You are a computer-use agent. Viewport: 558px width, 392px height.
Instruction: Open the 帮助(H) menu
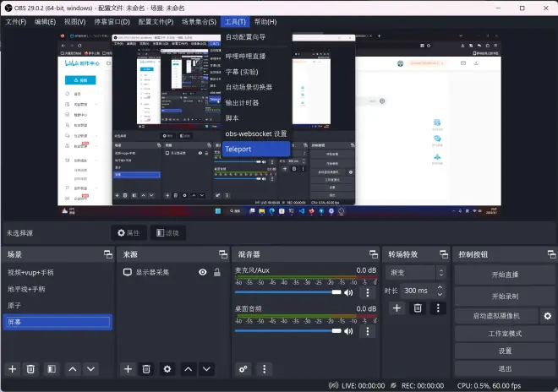click(x=265, y=22)
